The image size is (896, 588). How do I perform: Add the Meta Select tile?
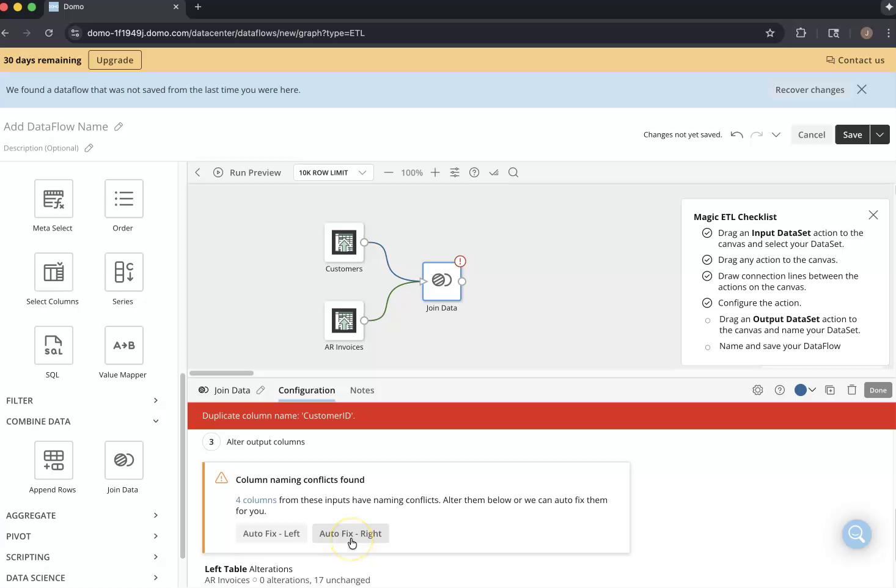[x=53, y=199]
